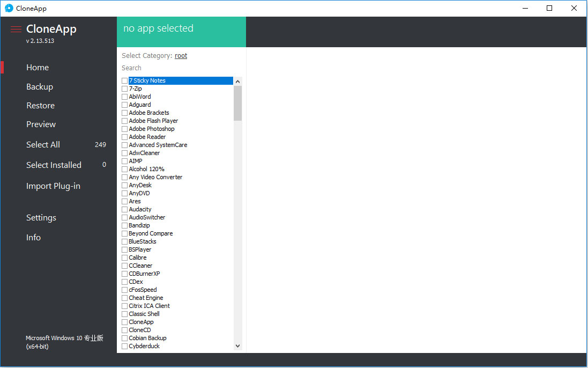The height and width of the screenshot is (368, 588).
Task: Tick the Audacity checkbox
Action: coord(124,209)
